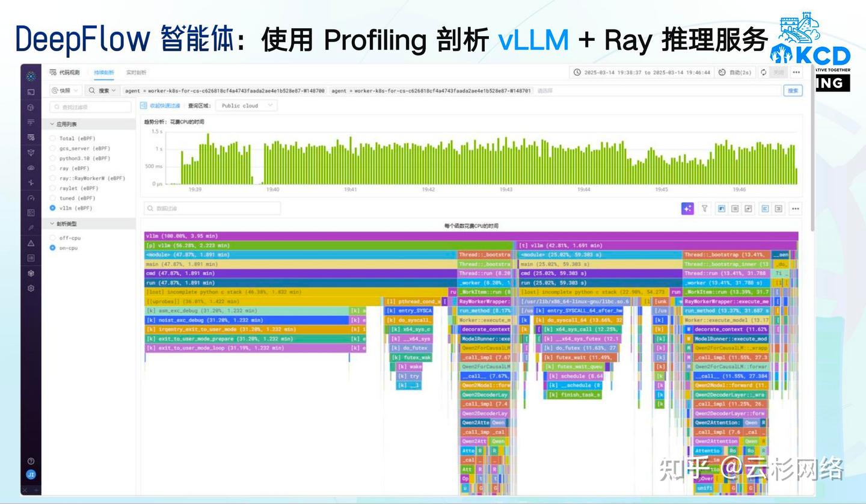The width and height of the screenshot is (866, 504).
Task: Open the pen icon page in sidebar
Action: click(31, 228)
